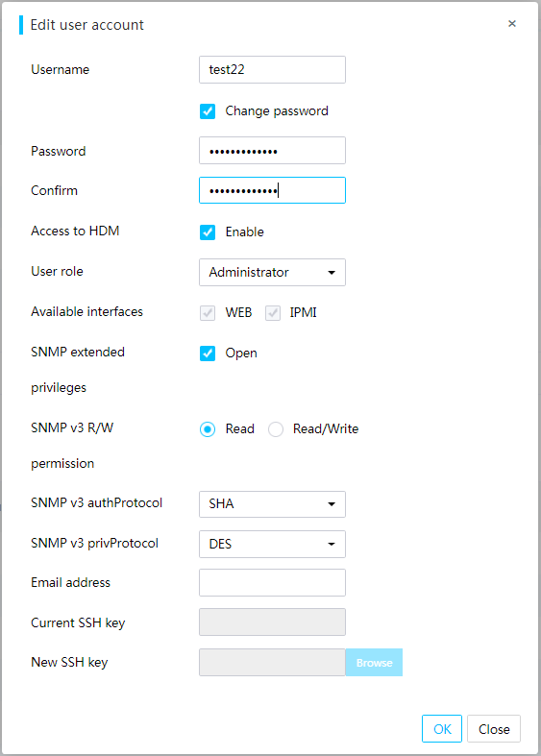Click the IPMI interface checkbox

click(x=273, y=312)
